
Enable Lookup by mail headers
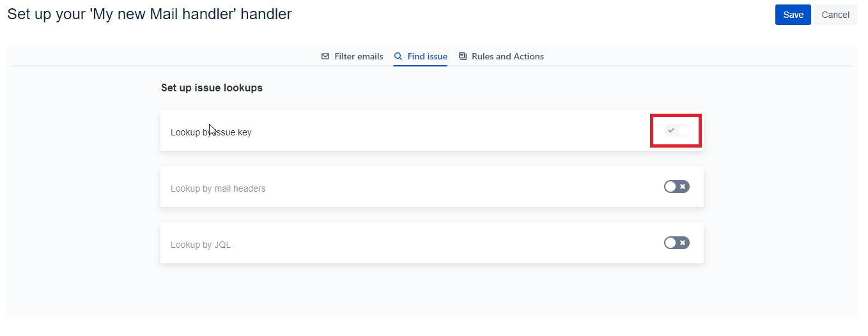676,187
